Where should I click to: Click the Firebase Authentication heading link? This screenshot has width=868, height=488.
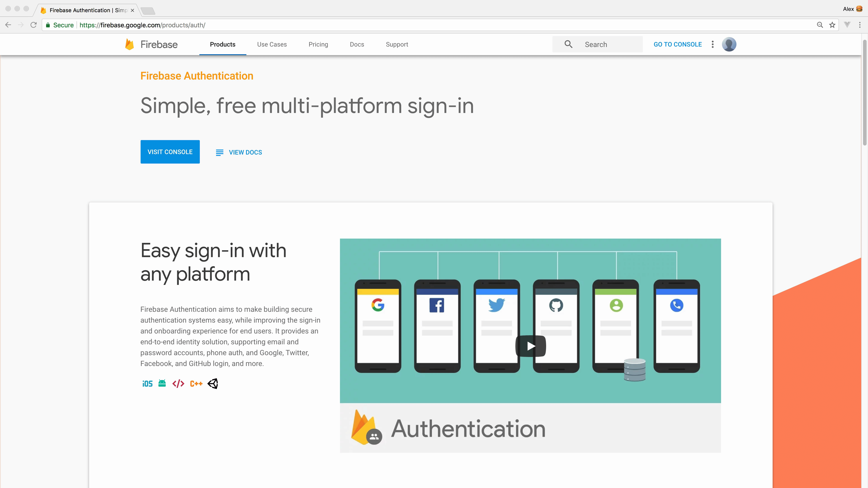(x=197, y=76)
